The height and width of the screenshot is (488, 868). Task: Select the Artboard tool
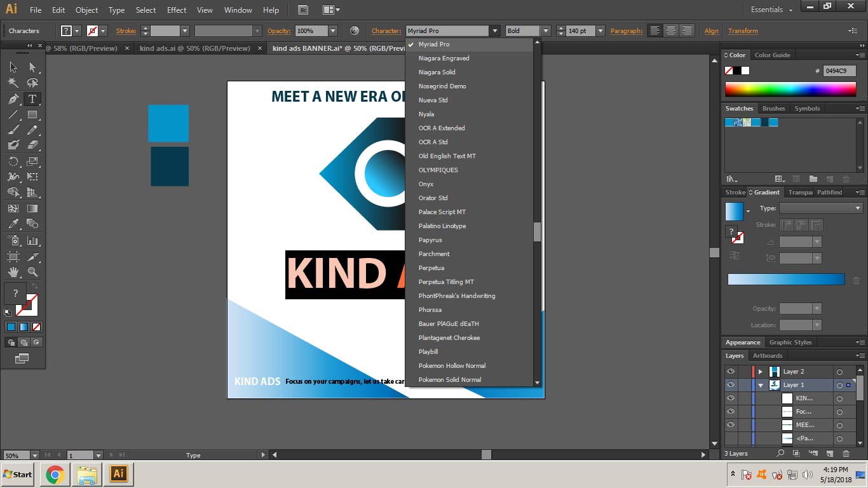(13, 256)
